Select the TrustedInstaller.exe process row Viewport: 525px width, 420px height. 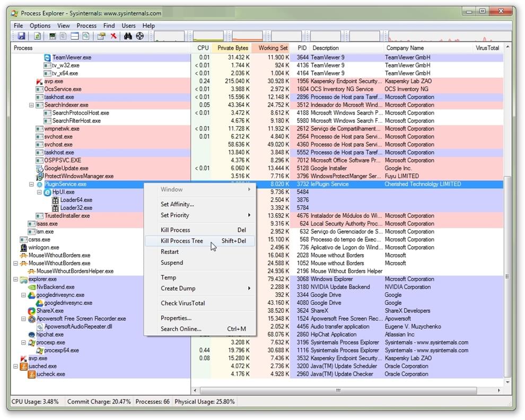point(257,216)
